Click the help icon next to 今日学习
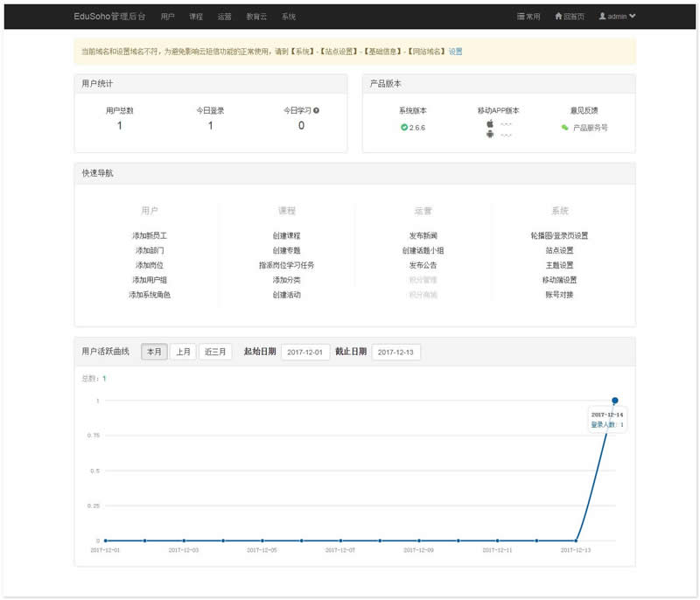 [x=316, y=110]
